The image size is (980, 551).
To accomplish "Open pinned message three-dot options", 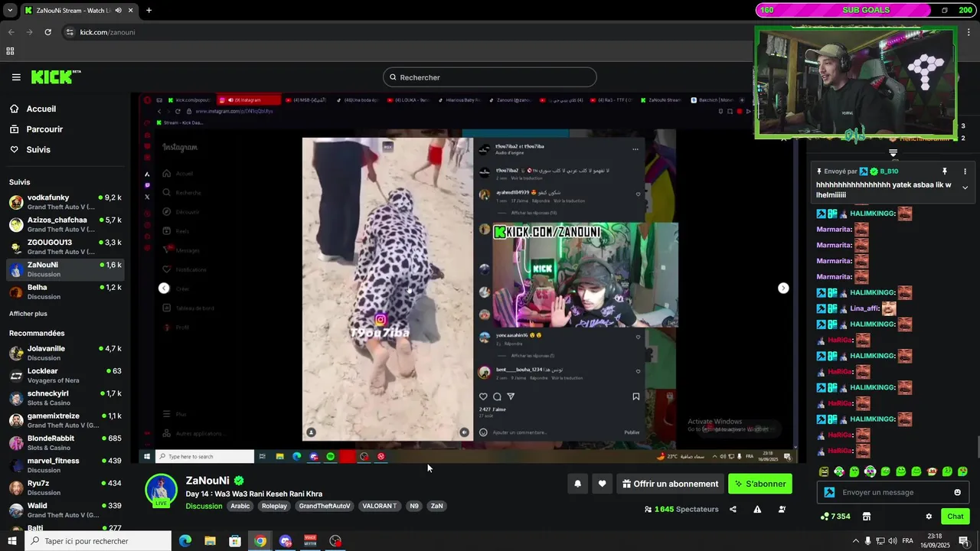I will tap(965, 171).
